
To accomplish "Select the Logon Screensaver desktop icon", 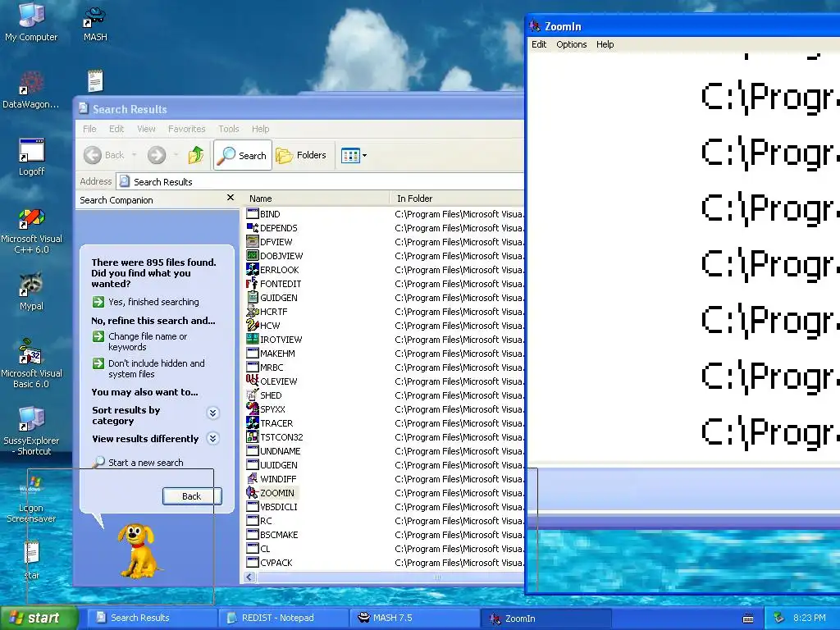I will pyautogui.click(x=31, y=499).
